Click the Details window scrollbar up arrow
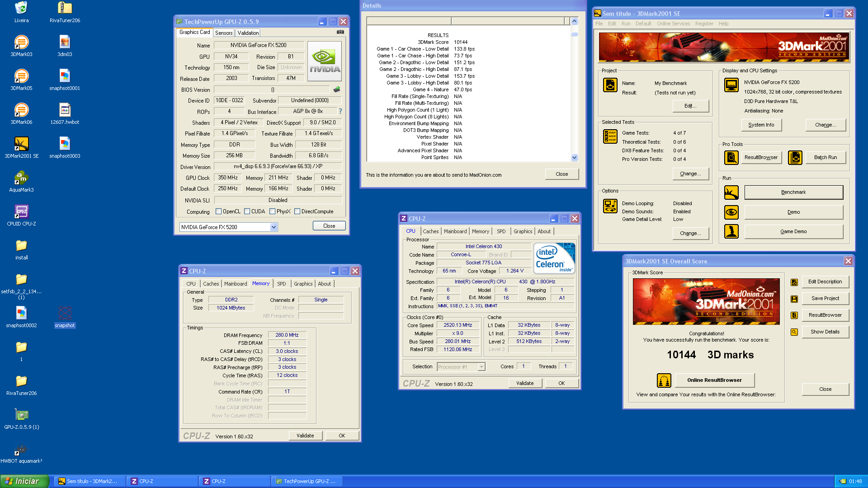868x488 pixels. (x=574, y=21)
